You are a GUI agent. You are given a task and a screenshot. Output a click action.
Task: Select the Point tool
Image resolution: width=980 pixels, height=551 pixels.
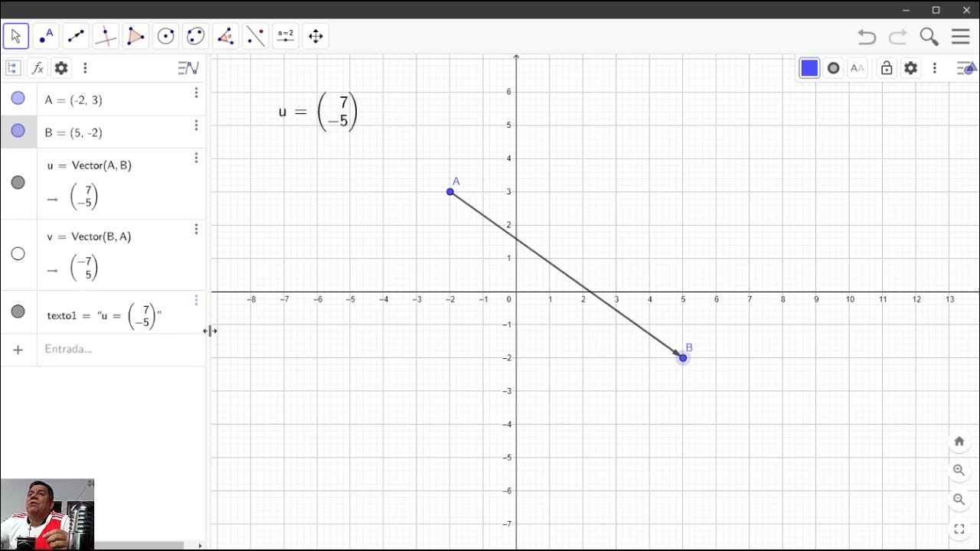tap(46, 36)
